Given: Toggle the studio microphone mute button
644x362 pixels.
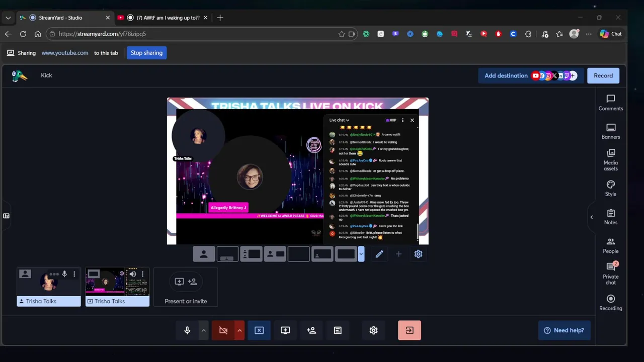Looking at the screenshot, I should [187, 330].
